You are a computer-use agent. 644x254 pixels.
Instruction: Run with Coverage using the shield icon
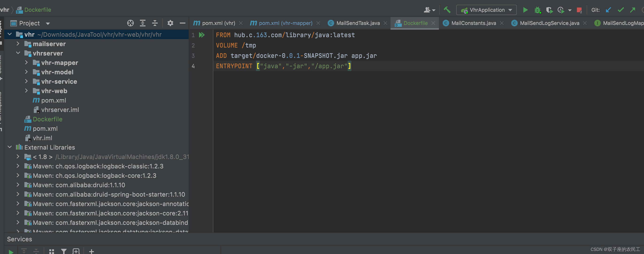coord(549,10)
